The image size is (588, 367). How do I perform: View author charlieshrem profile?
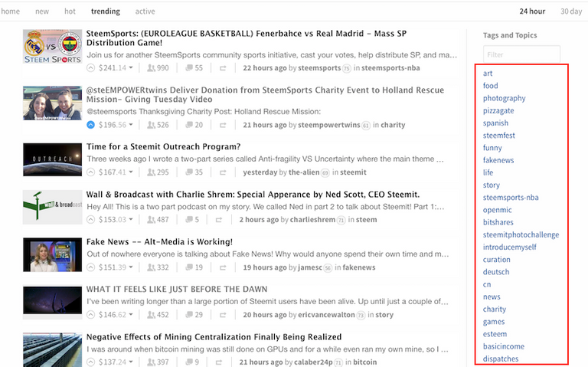coord(312,220)
